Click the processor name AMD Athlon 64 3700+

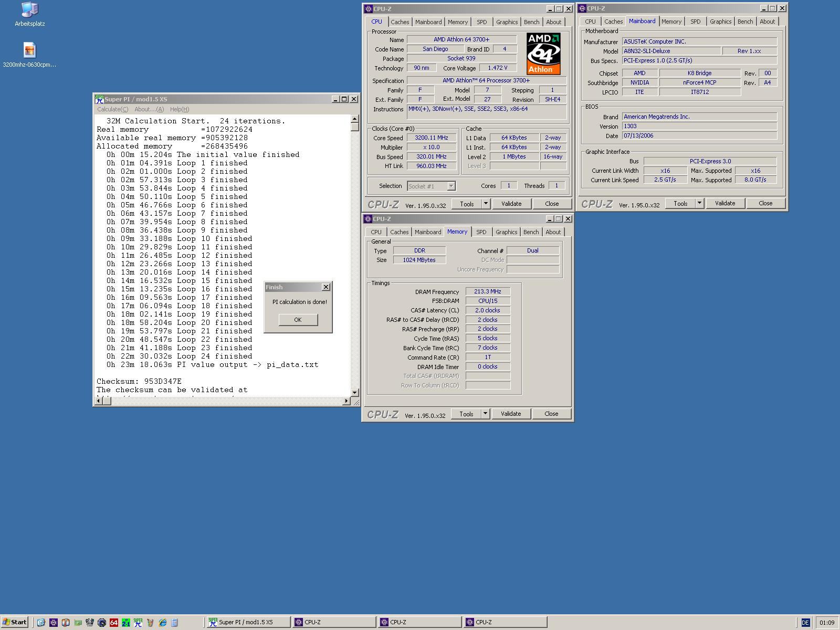[461, 39]
